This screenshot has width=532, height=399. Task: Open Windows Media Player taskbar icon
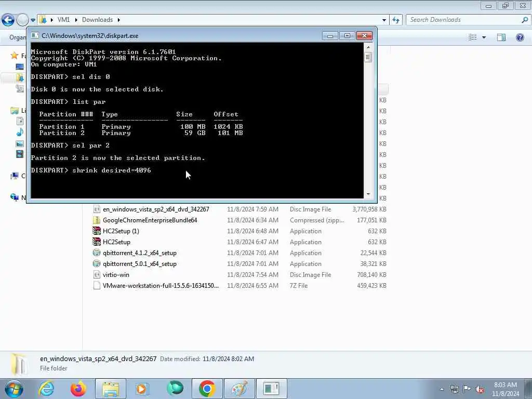coord(142,389)
